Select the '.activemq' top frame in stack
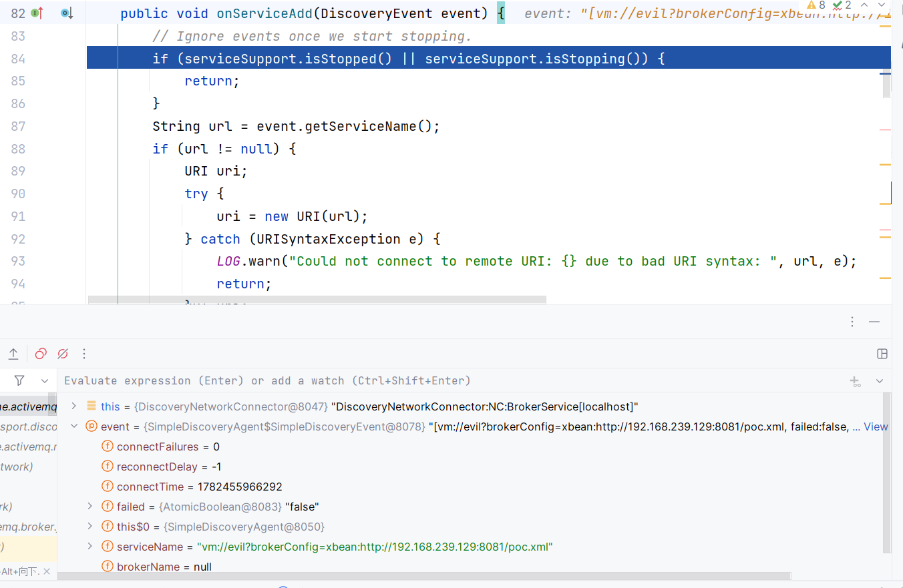Image resolution: width=903 pixels, height=588 pixels. point(29,406)
